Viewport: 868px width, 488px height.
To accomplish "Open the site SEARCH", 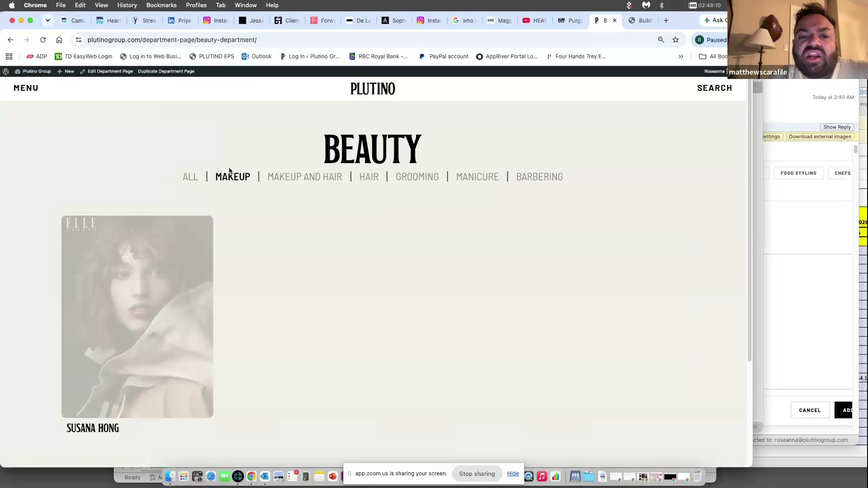I will click(x=714, y=88).
